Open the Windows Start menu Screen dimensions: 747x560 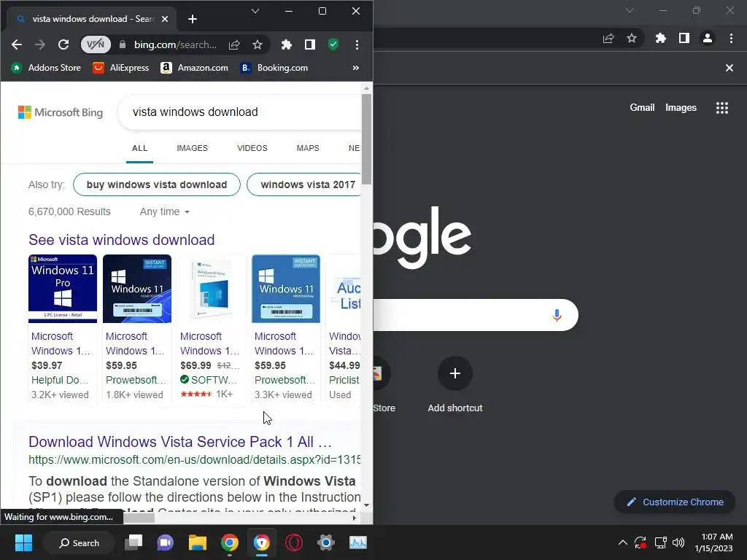coord(23,542)
